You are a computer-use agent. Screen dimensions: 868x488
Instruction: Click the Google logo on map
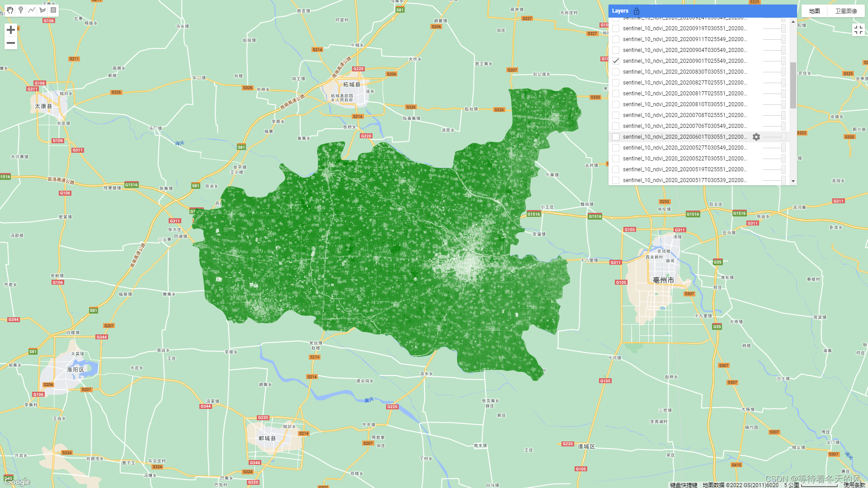tap(17, 482)
